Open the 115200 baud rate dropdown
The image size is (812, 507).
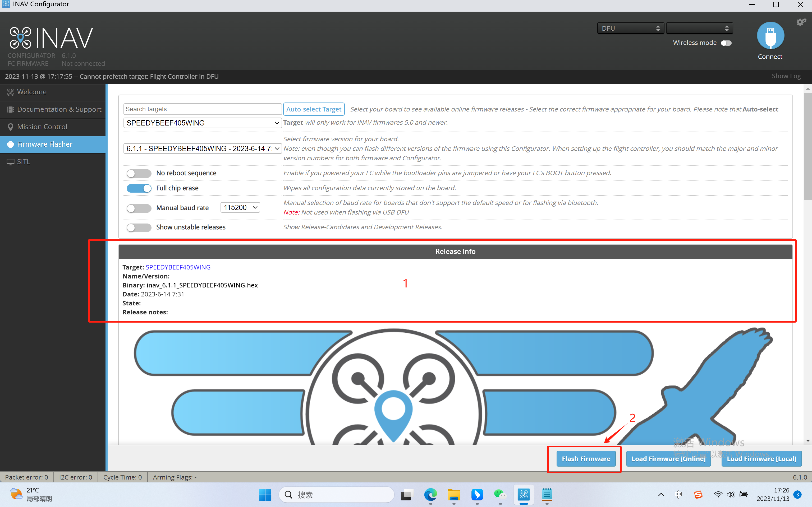pos(240,208)
